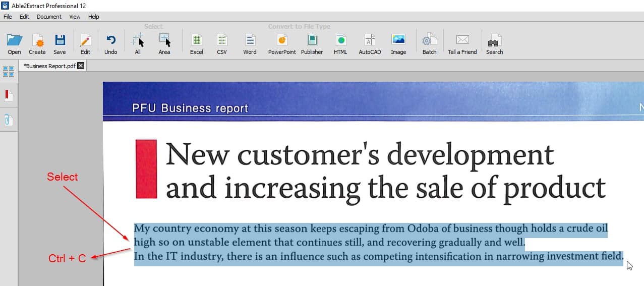Convert to PowerPoint
The height and width of the screenshot is (286, 644).
[282, 40]
